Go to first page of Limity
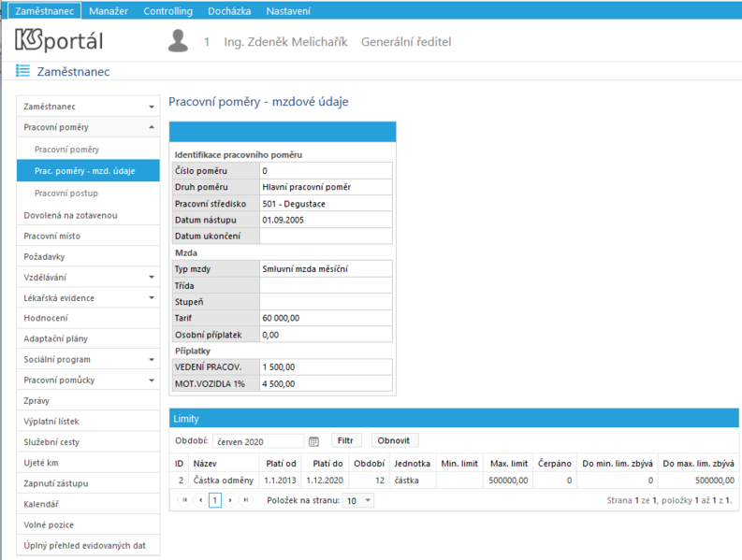The image size is (742, 560). 185,500
